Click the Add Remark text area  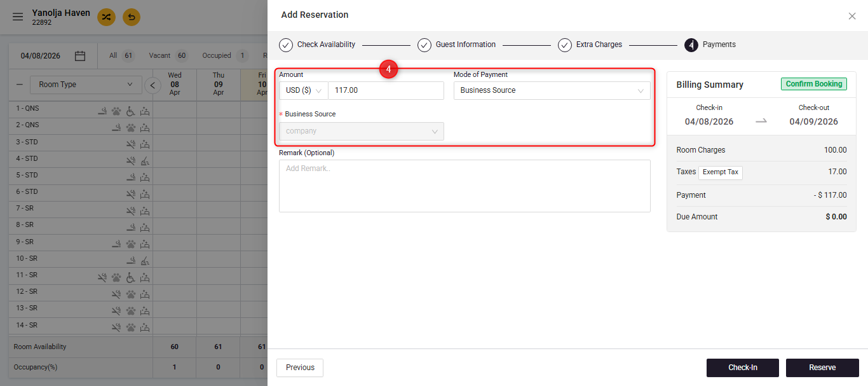465,186
